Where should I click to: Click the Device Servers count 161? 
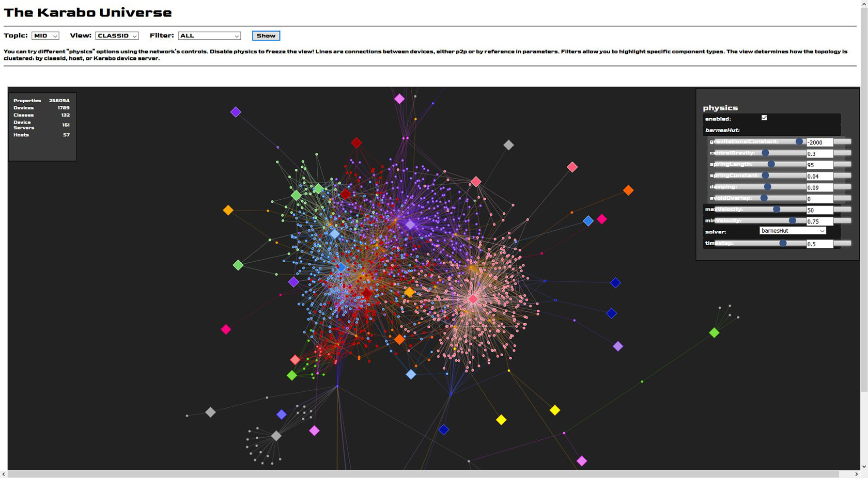[x=66, y=125]
